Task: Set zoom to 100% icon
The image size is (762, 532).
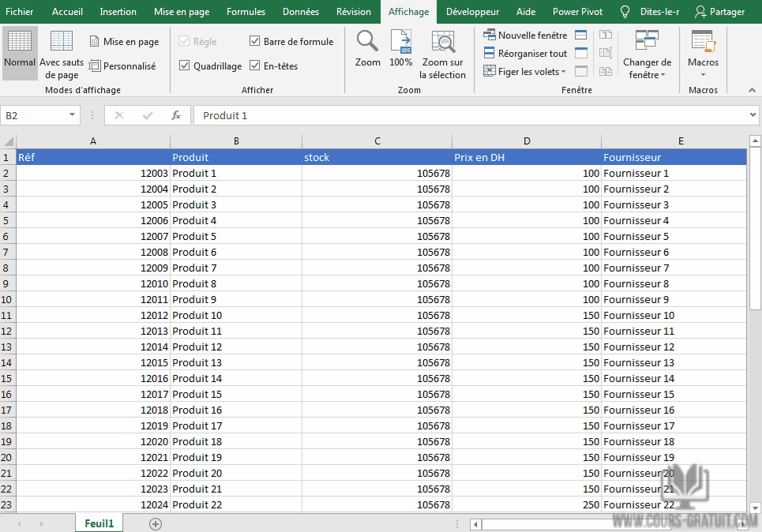Action: [401, 49]
